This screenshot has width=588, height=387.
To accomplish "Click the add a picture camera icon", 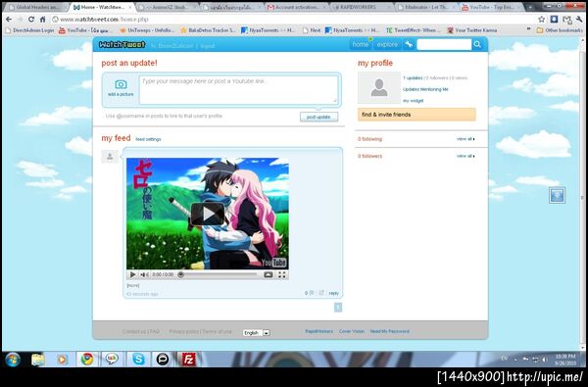I will click(x=121, y=84).
